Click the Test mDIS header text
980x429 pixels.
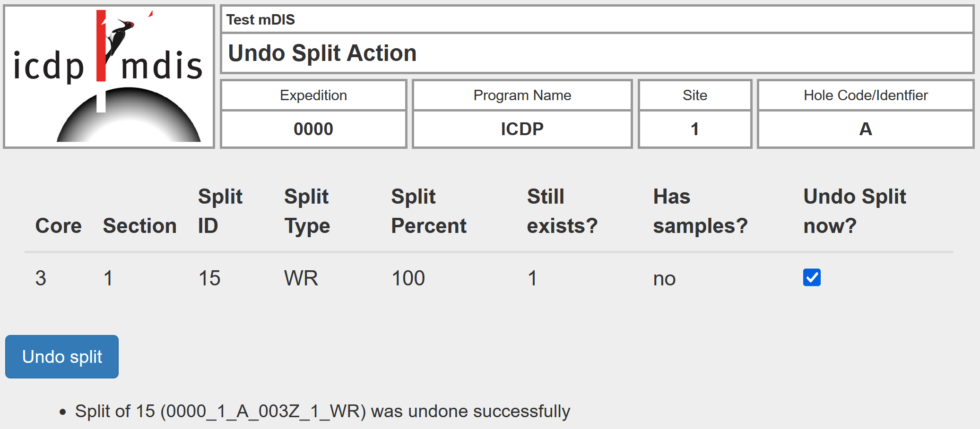coord(260,20)
